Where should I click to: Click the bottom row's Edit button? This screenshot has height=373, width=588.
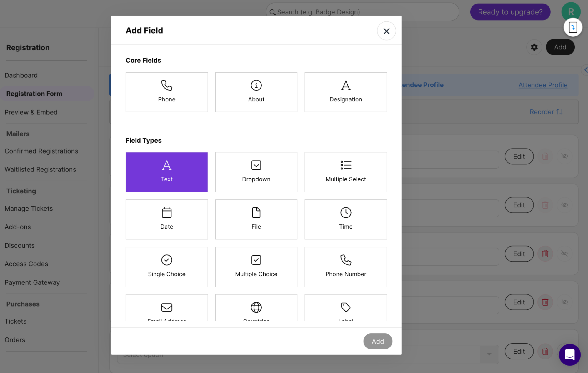tap(519, 351)
